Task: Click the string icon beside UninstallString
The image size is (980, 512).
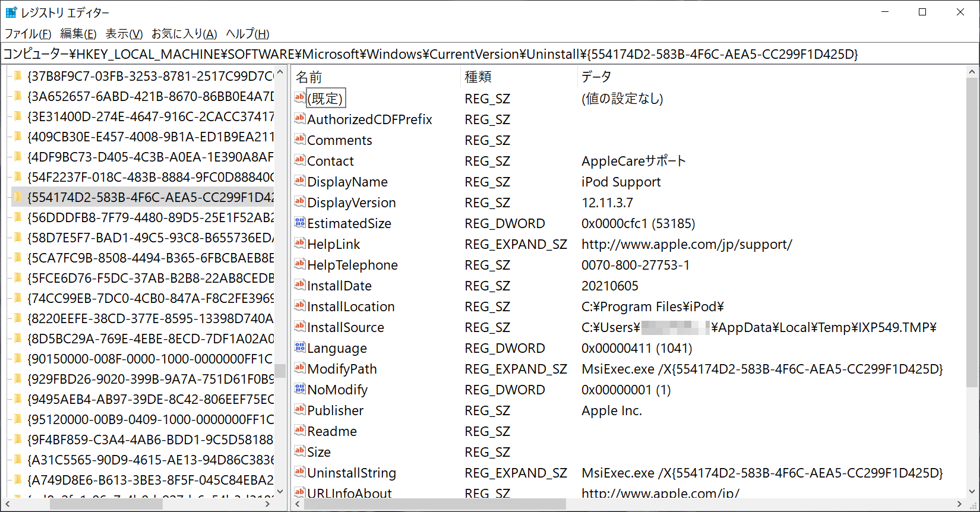Action: 300,472
